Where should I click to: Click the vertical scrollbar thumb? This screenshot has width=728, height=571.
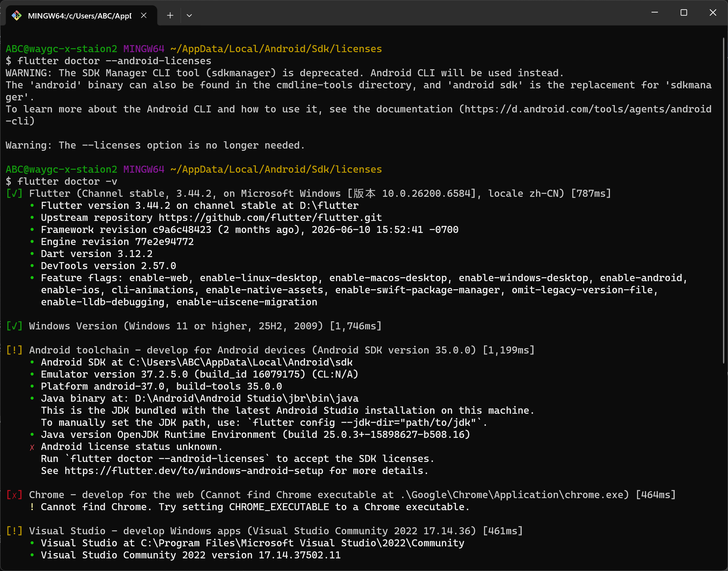point(723,201)
